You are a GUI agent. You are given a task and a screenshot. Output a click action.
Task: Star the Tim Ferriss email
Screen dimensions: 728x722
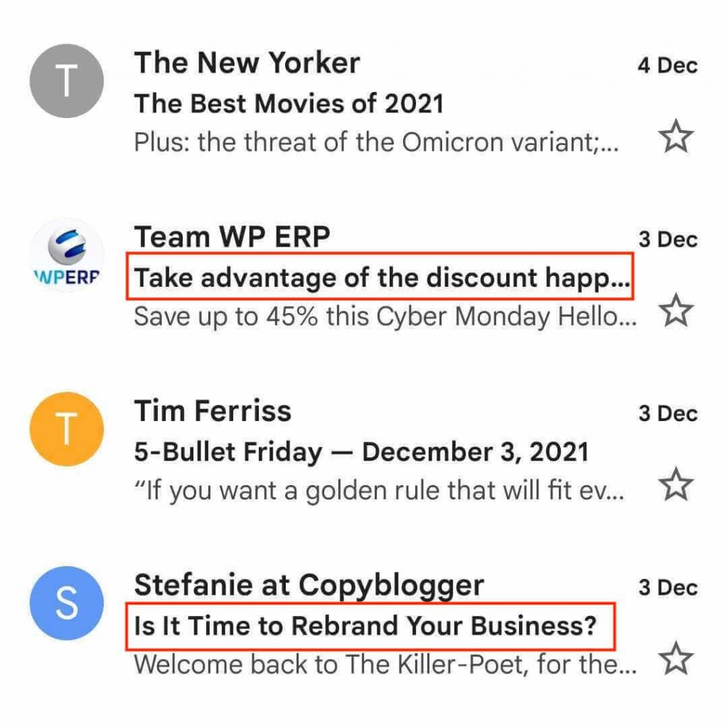point(676,486)
